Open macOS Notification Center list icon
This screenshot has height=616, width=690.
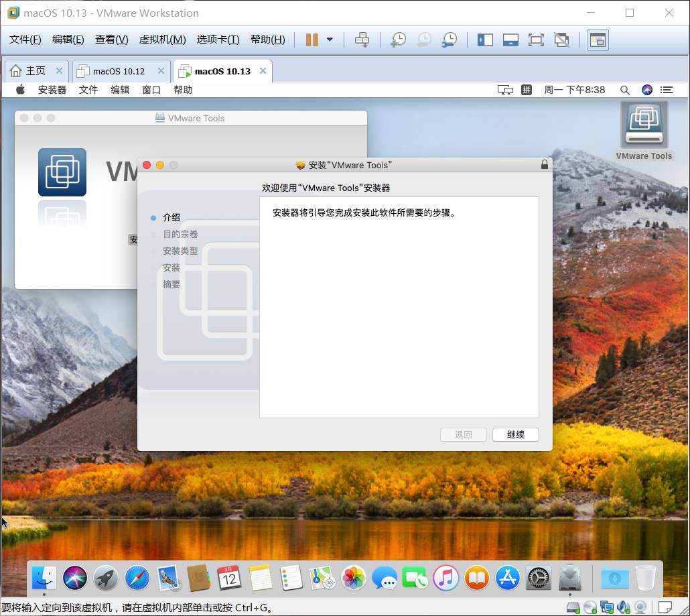click(x=667, y=90)
